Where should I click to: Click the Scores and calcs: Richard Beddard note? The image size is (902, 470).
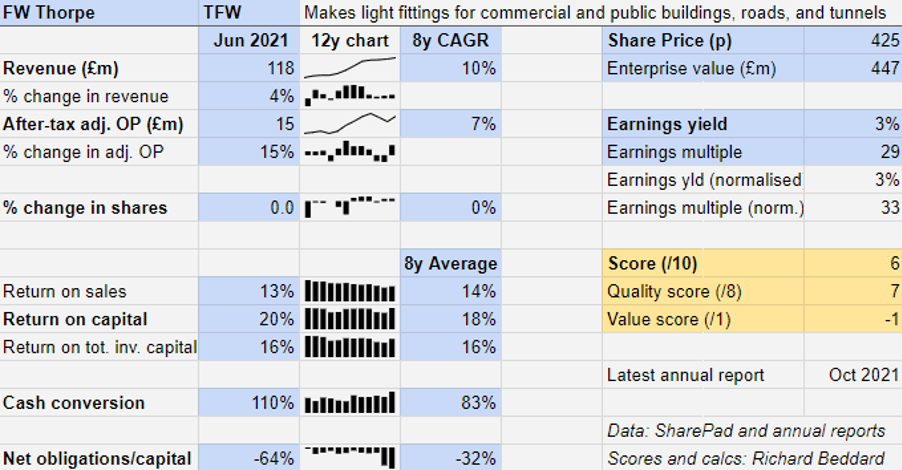pos(746,458)
